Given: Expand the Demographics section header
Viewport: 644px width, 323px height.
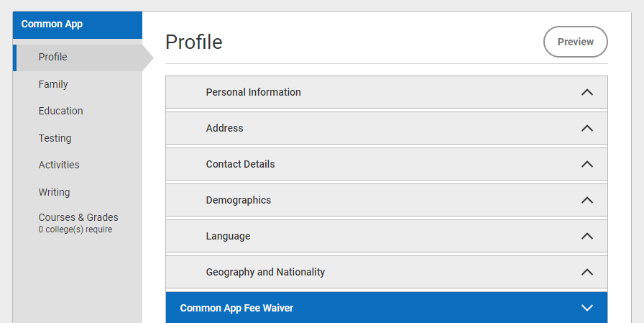Looking at the screenshot, I should [x=387, y=200].
